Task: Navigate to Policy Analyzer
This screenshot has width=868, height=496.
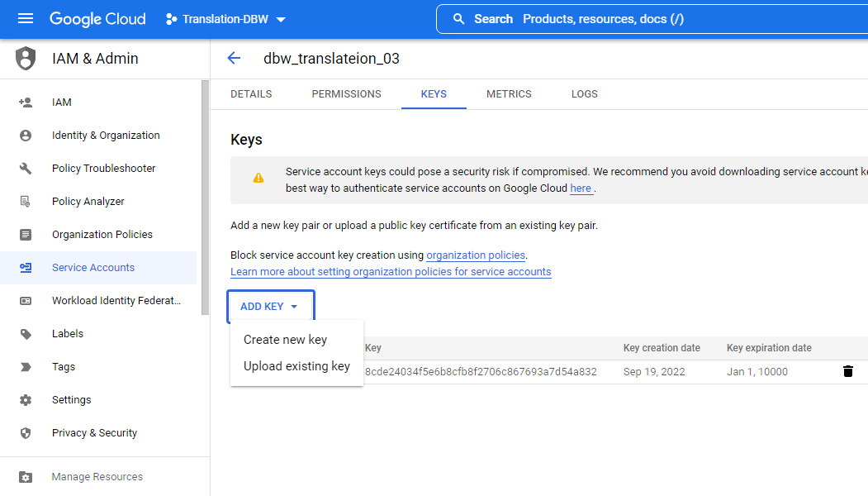Action: (98, 201)
